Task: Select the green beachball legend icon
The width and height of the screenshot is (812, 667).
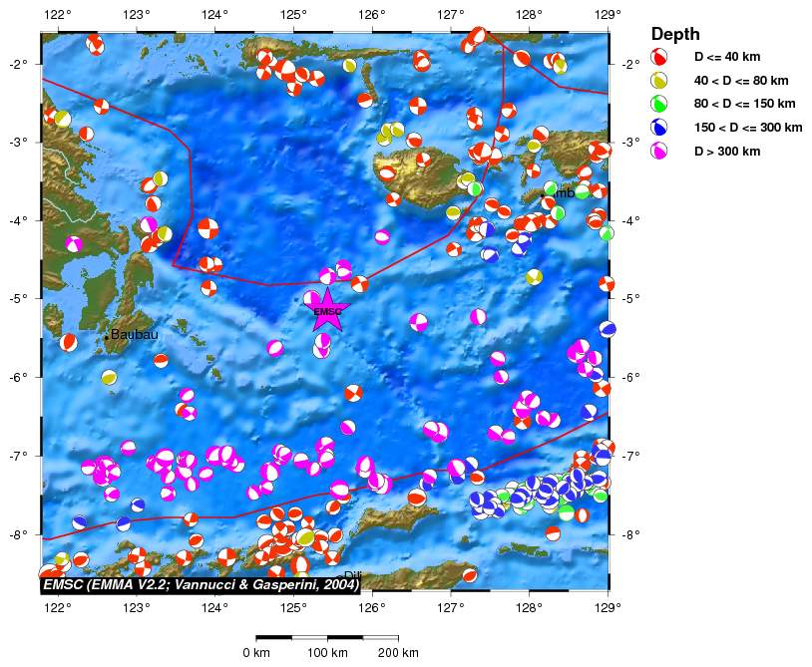Action: click(x=659, y=104)
